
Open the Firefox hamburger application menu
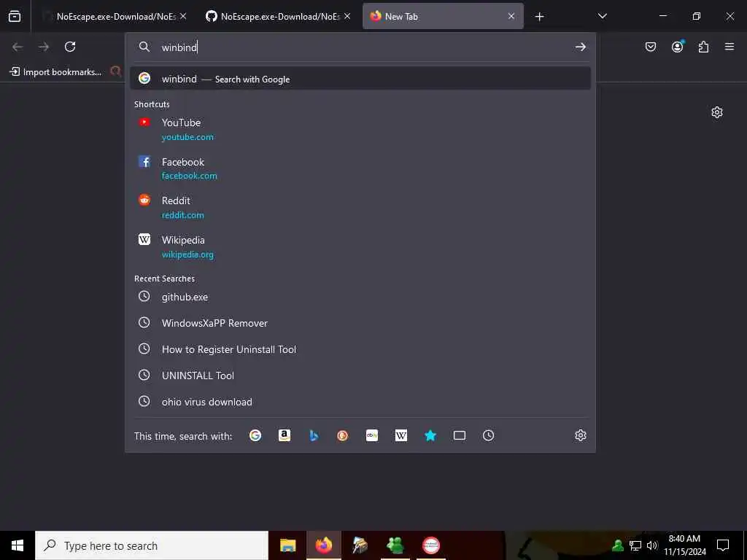pos(729,47)
